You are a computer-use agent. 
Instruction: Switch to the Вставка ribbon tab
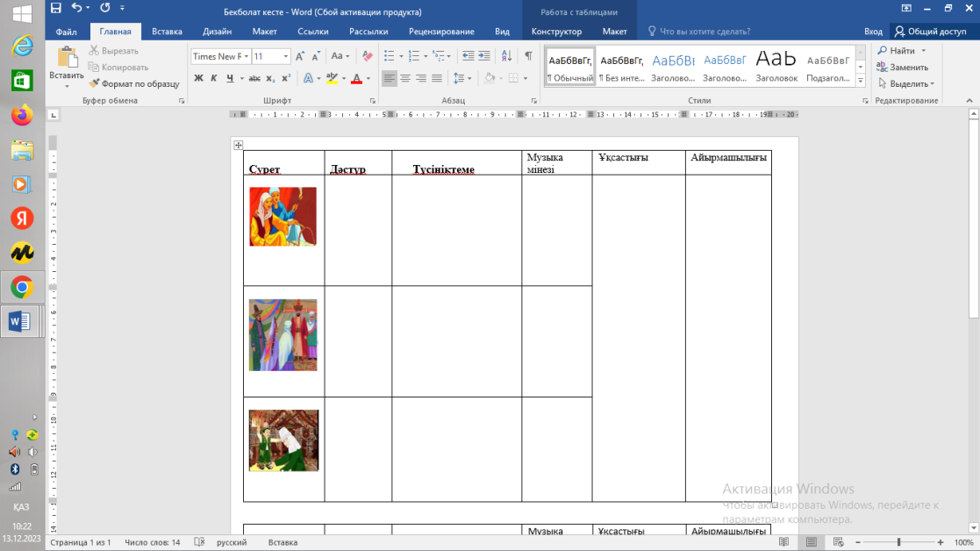167,32
